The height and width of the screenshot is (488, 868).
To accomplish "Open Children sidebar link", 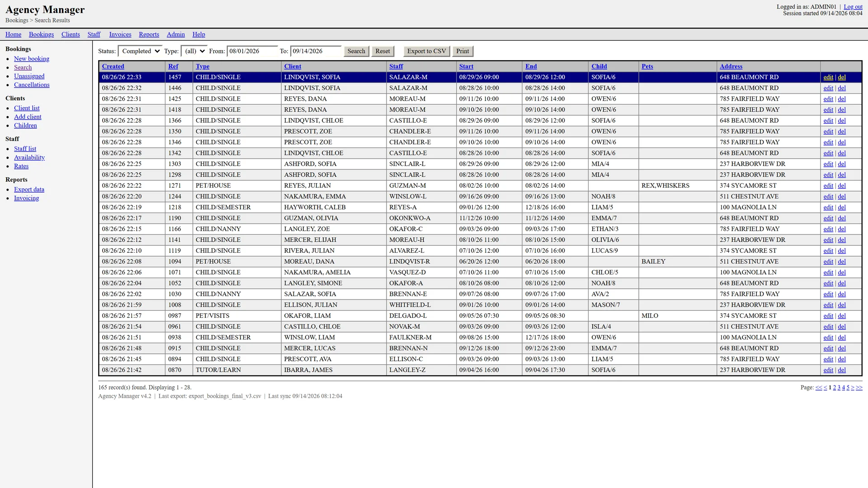I will [25, 125].
